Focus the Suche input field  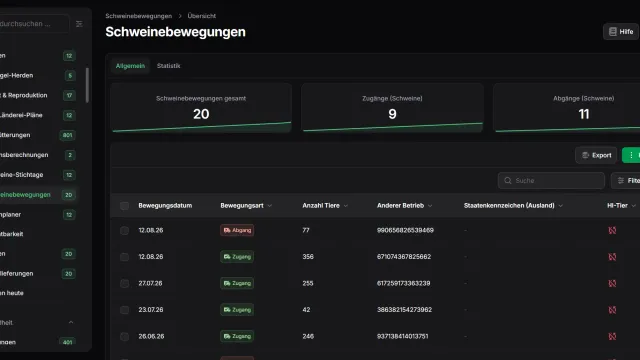click(x=551, y=180)
